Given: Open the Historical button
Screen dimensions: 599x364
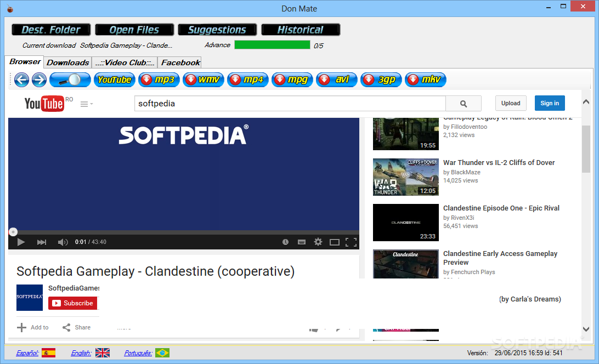Looking at the screenshot, I should point(301,30).
